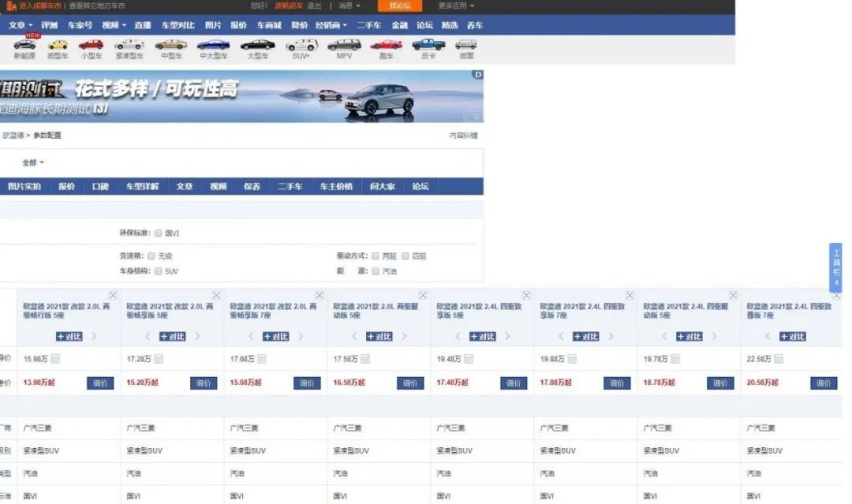852x504 pixels.
Task: Remove the 改款 2.0L 两驱畅享版 5座 column
Action: (216, 295)
